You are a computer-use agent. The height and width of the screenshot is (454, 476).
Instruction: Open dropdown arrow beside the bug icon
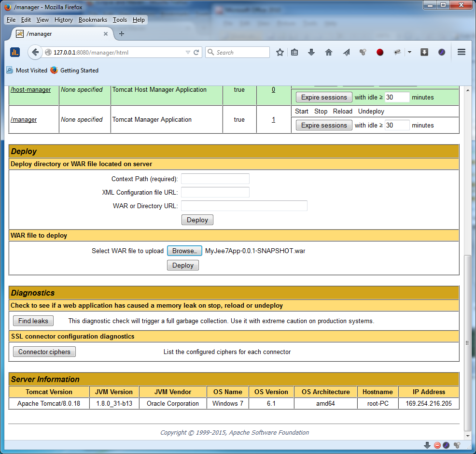[409, 52]
